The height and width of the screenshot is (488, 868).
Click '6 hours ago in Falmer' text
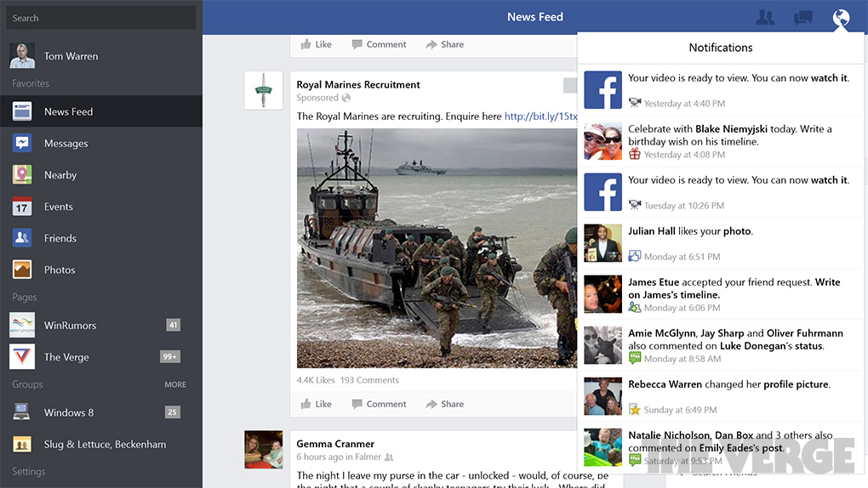coord(339,457)
